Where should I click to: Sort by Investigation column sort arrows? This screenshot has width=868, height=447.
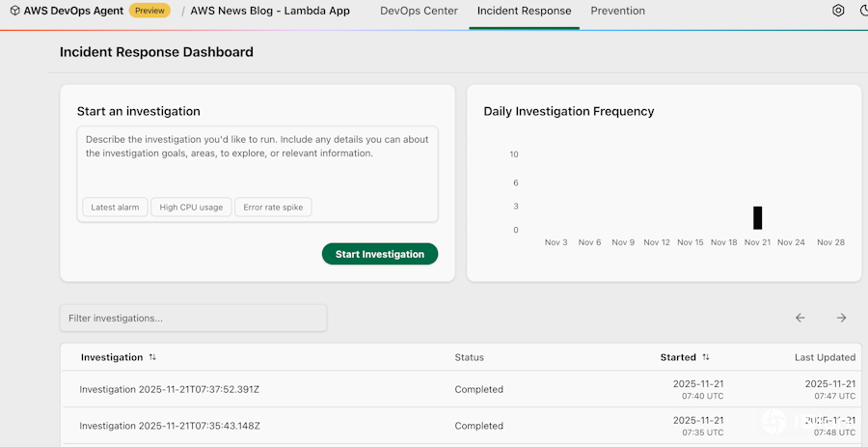pos(152,357)
